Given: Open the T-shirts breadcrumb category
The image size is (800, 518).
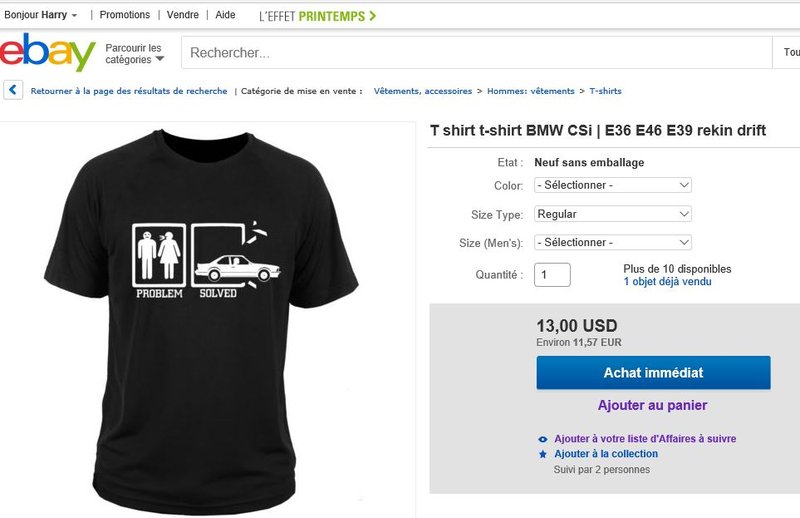Looking at the screenshot, I should click(x=605, y=91).
